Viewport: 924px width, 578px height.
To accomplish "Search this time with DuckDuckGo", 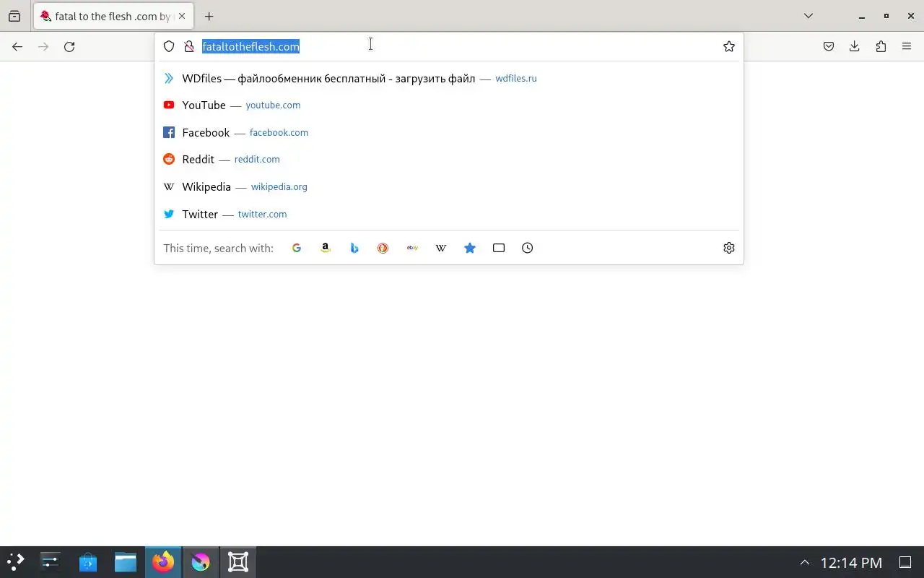I will 383,248.
